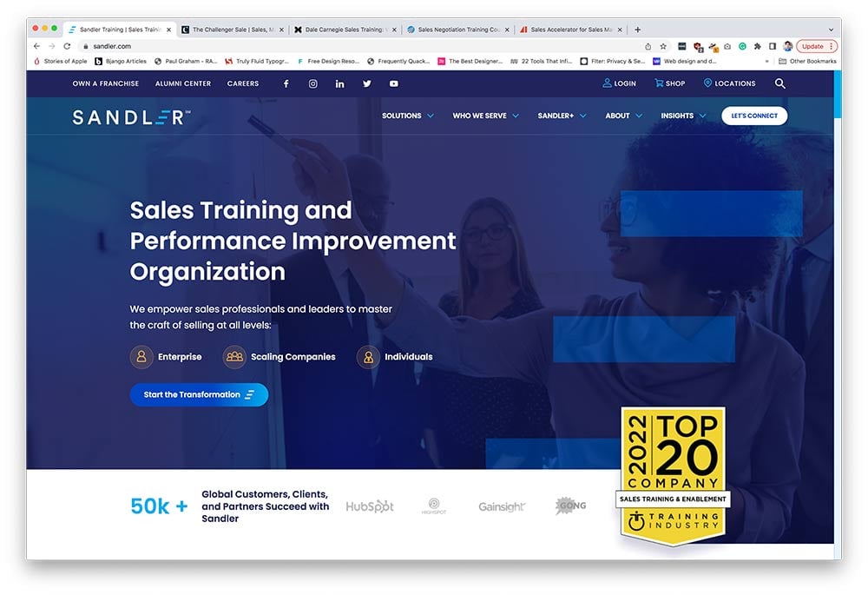Viewport: 868px width, 595px height.
Task: Open the Stories of Apple bookmark
Action: 61,61
